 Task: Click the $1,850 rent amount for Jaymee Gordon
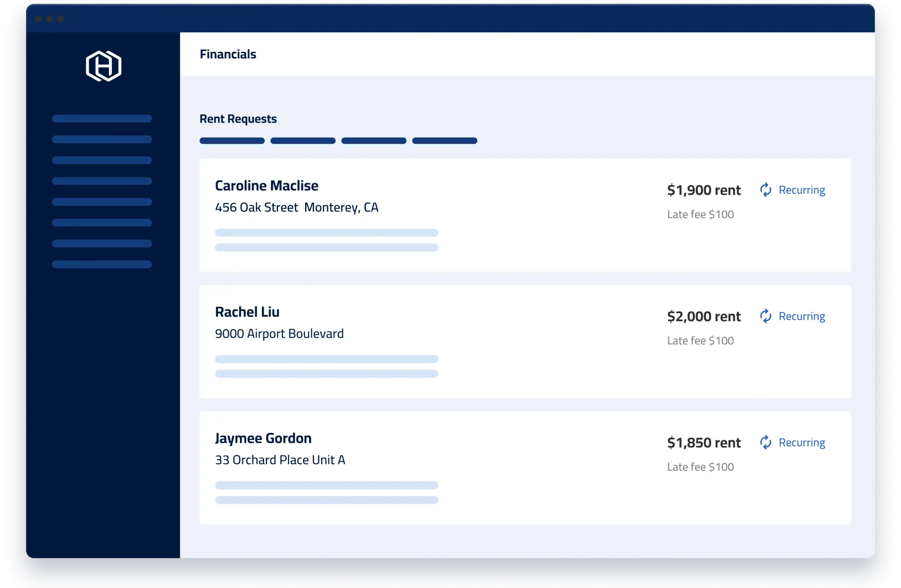tap(704, 442)
